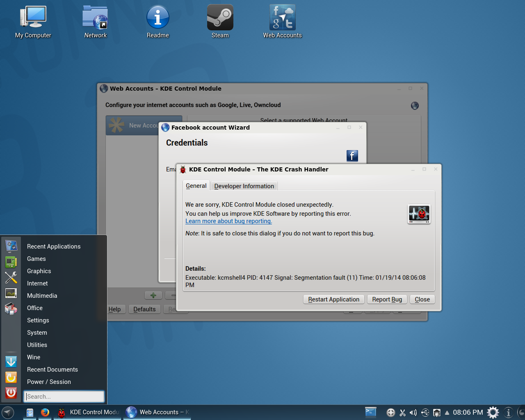The height and width of the screenshot is (420, 525).
Task: Close the crash handler via Close button
Action: tap(422, 299)
